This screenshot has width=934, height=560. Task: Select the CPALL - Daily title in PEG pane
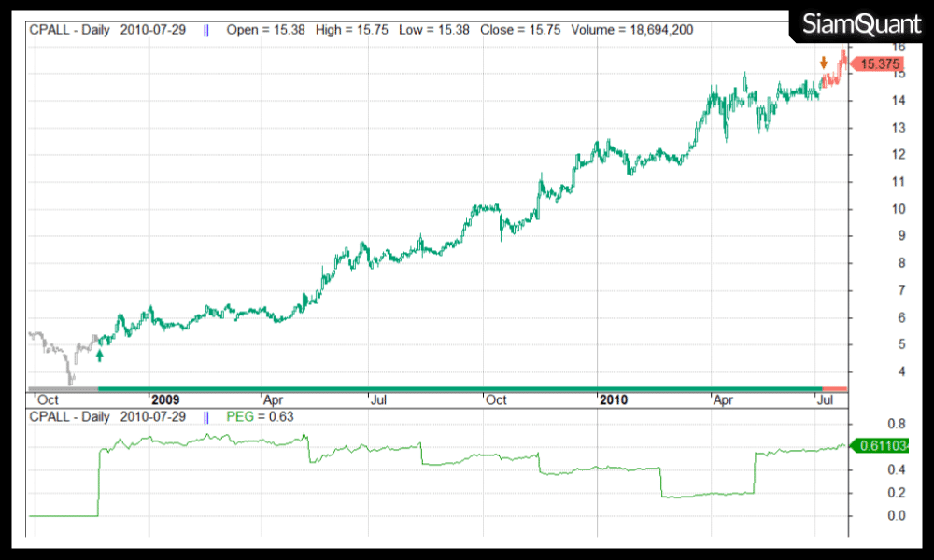point(70,416)
